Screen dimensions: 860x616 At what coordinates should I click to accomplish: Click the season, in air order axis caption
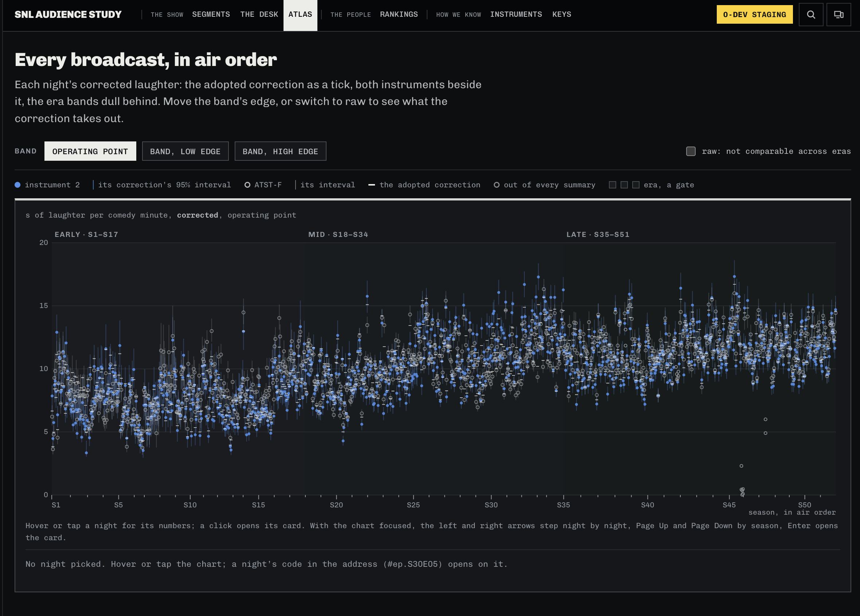pos(792,512)
